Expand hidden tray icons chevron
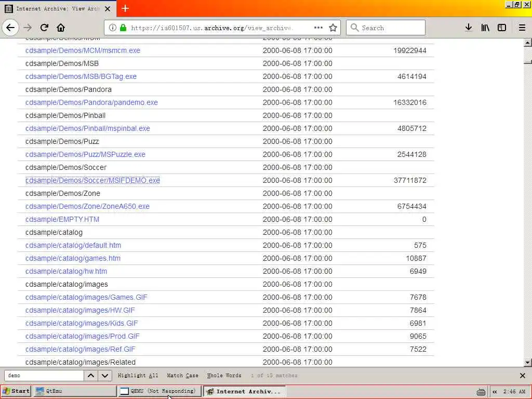The height and width of the screenshot is (399, 532). [495, 392]
